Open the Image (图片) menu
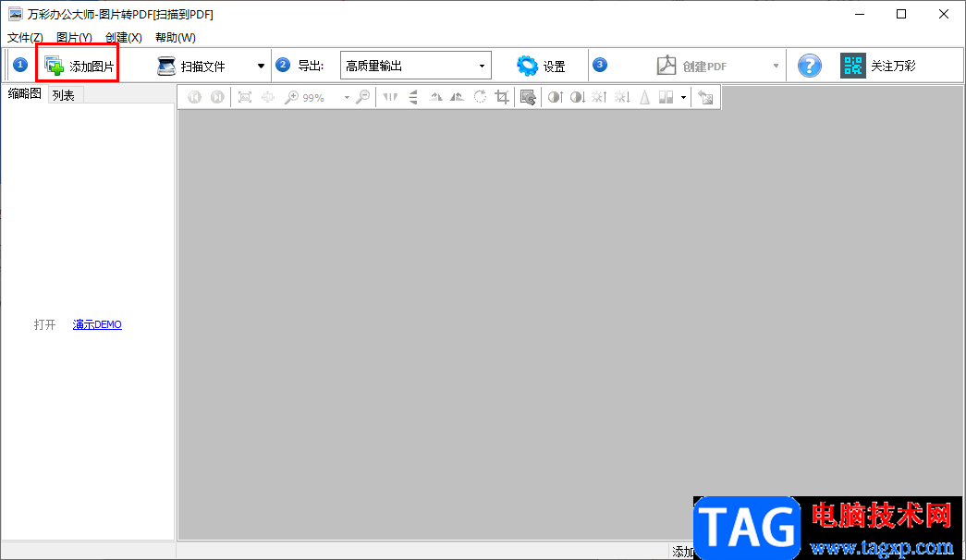This screenshot has height=560, width=966. (74, 38)
